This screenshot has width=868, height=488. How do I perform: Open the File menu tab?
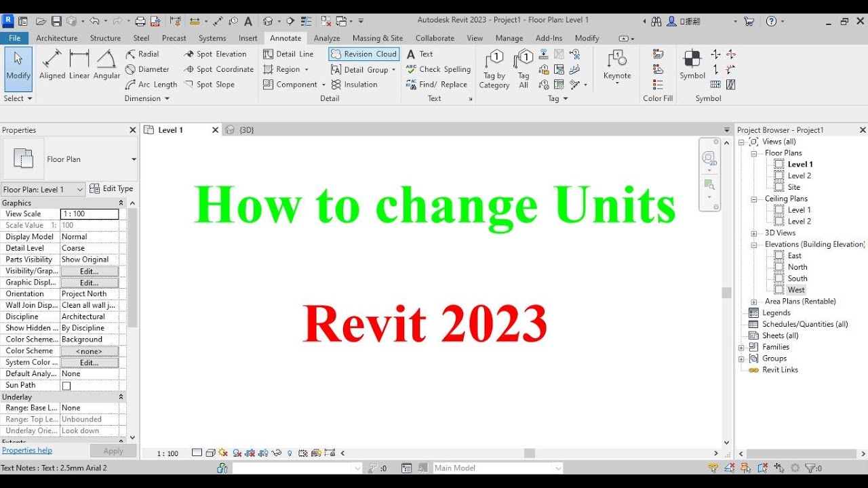click(14, 38)
